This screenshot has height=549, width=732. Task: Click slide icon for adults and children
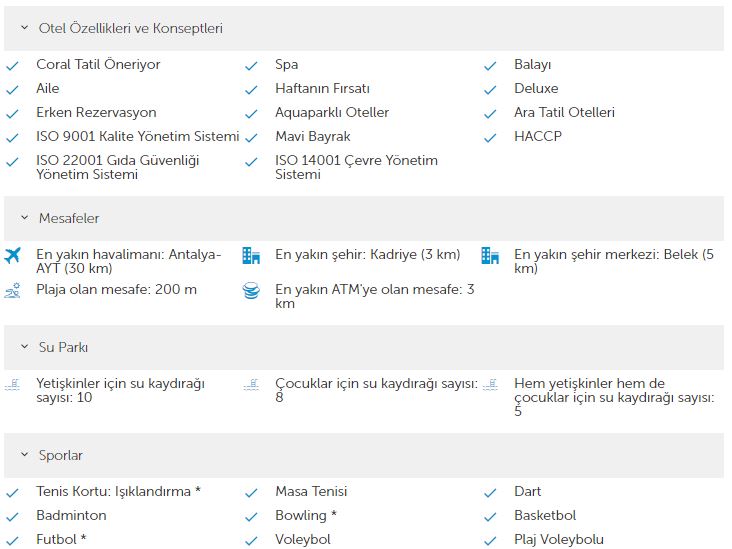click(490, 385)
